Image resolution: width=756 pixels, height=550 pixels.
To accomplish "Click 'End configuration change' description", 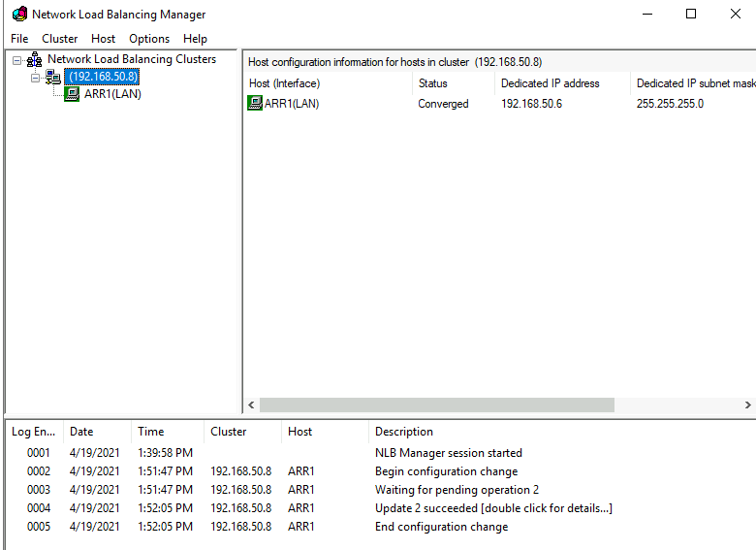I will [x=442, y=527].
